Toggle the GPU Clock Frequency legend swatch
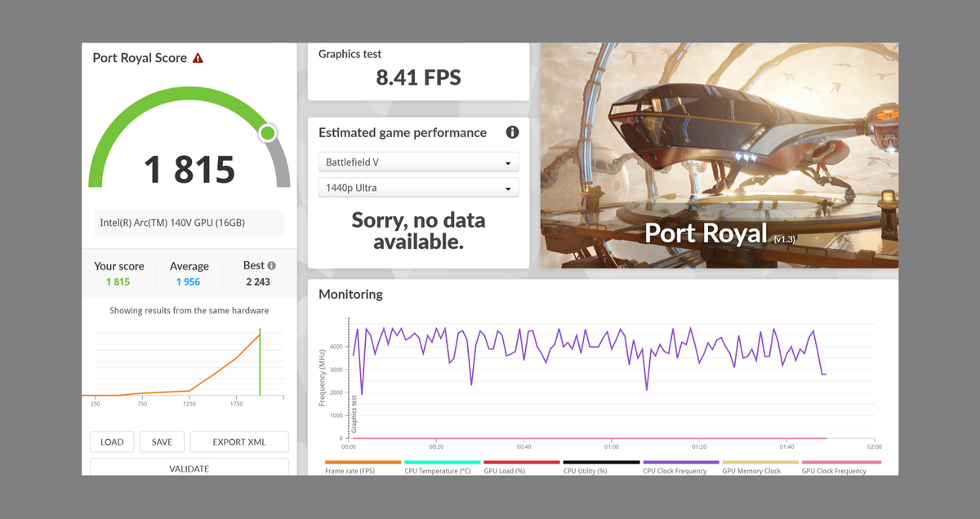Viewport: 980px width, 519px height. click(840, 463)
